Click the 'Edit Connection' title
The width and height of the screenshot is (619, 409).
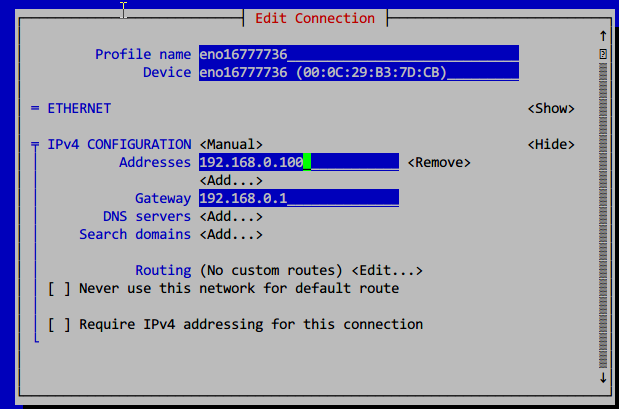[x=315, y=18]
